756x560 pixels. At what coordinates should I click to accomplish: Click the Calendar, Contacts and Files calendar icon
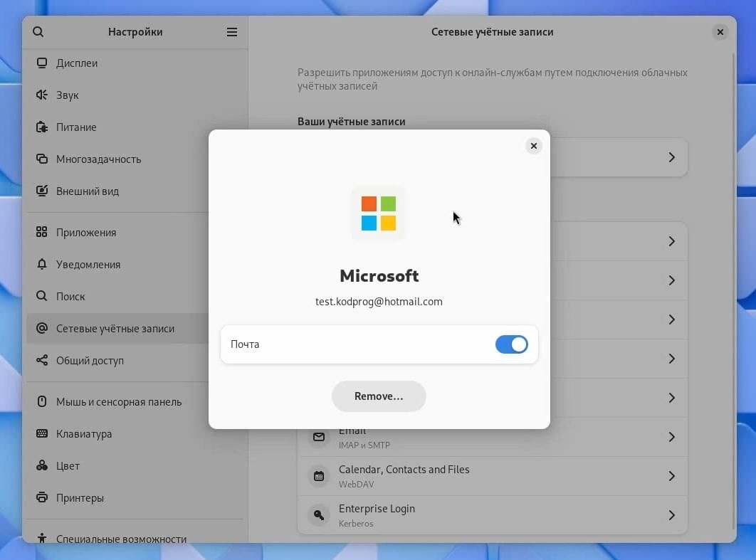tap(319, 476)
